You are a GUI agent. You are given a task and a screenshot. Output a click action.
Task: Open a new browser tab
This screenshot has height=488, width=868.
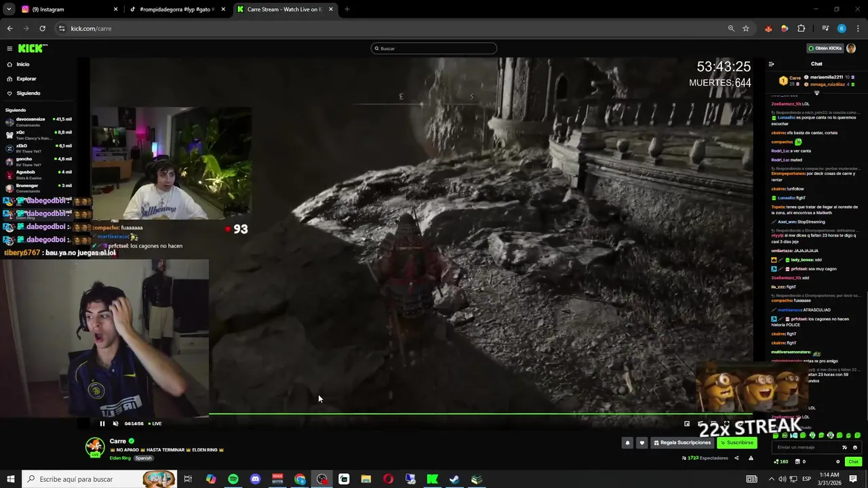347,9
